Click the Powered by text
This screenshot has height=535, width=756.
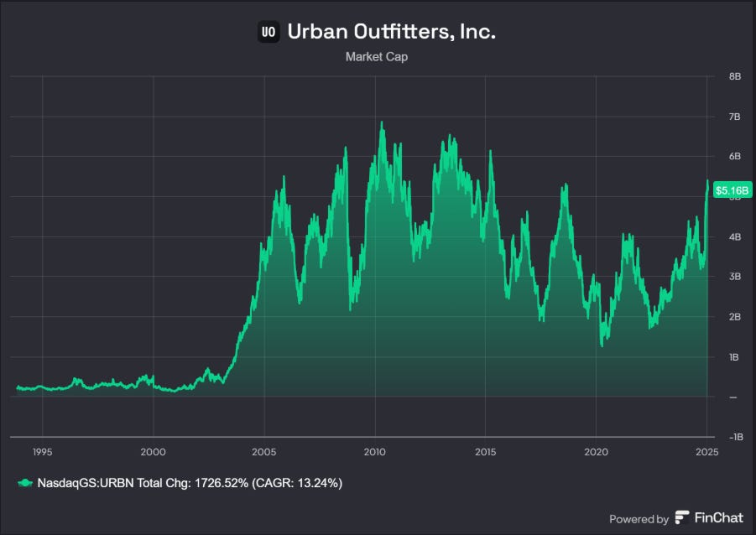[639, 519]
